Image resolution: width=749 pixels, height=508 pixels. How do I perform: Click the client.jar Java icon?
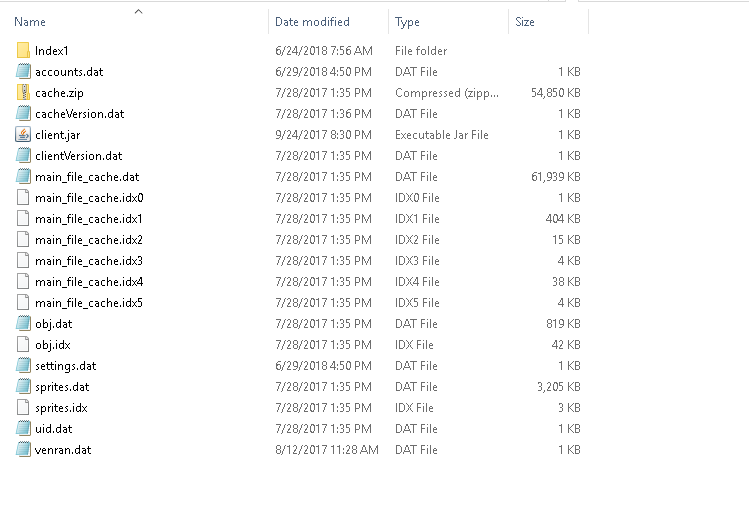click(x=24, y=134)
